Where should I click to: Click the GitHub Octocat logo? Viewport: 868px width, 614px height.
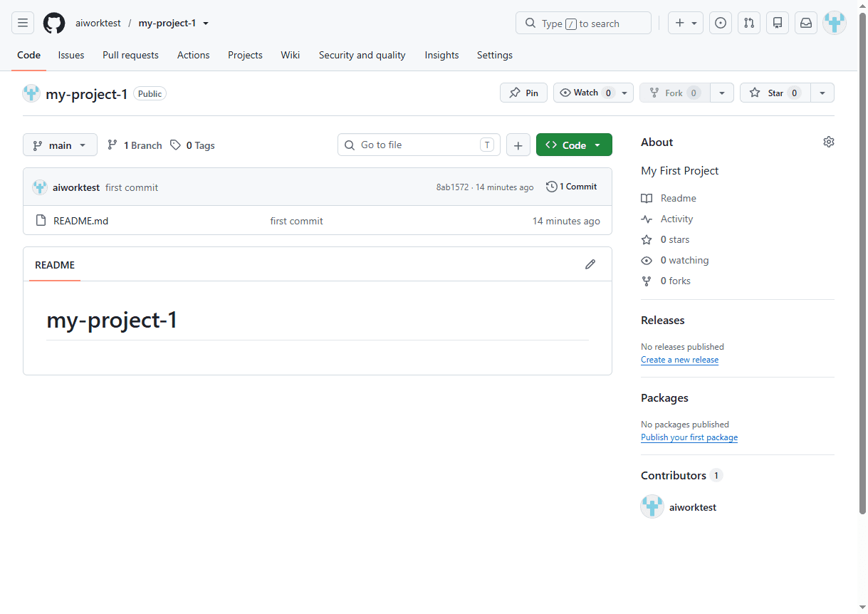(54, 23)
